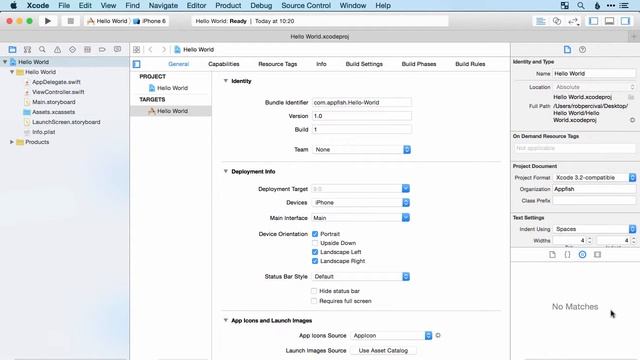
Task: Switch to the Capabilities tab
Action: (224, 64)
